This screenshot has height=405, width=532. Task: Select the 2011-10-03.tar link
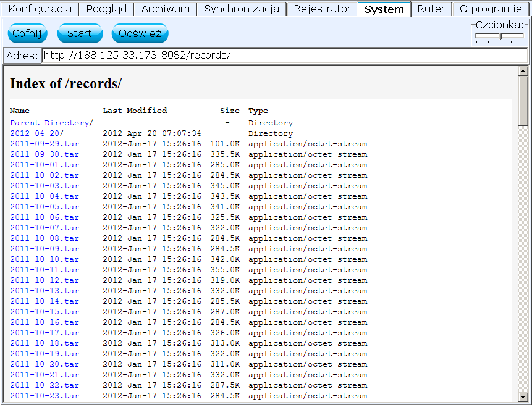pyautogui.click(x=44, y=186)
